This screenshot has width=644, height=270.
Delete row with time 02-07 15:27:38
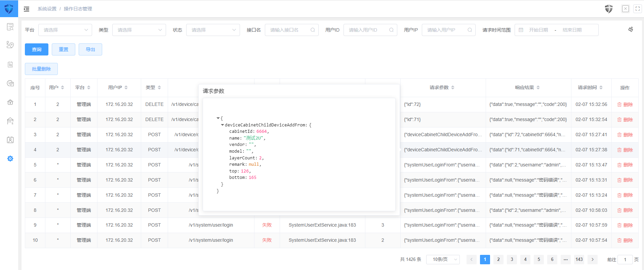point(625,150)
